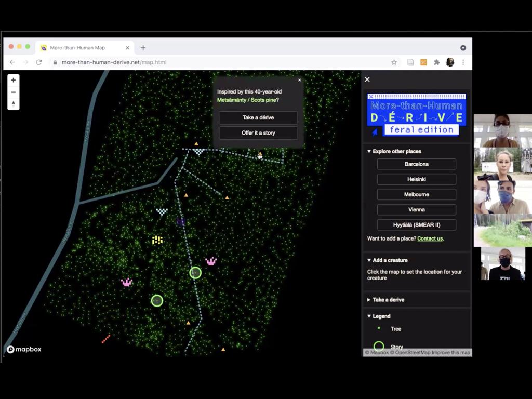Select the video of the woman in white mask
Viewport: 532px width, 399px height.
click(x=503, y=131)
